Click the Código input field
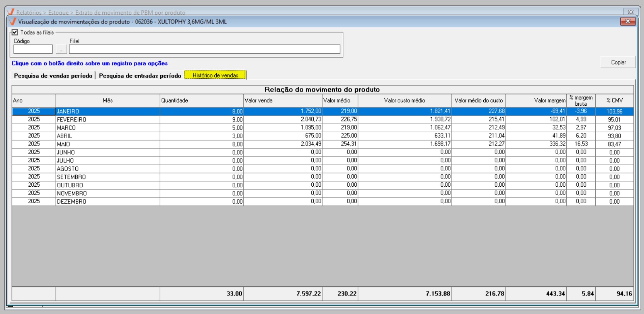 tap(33, 49)
